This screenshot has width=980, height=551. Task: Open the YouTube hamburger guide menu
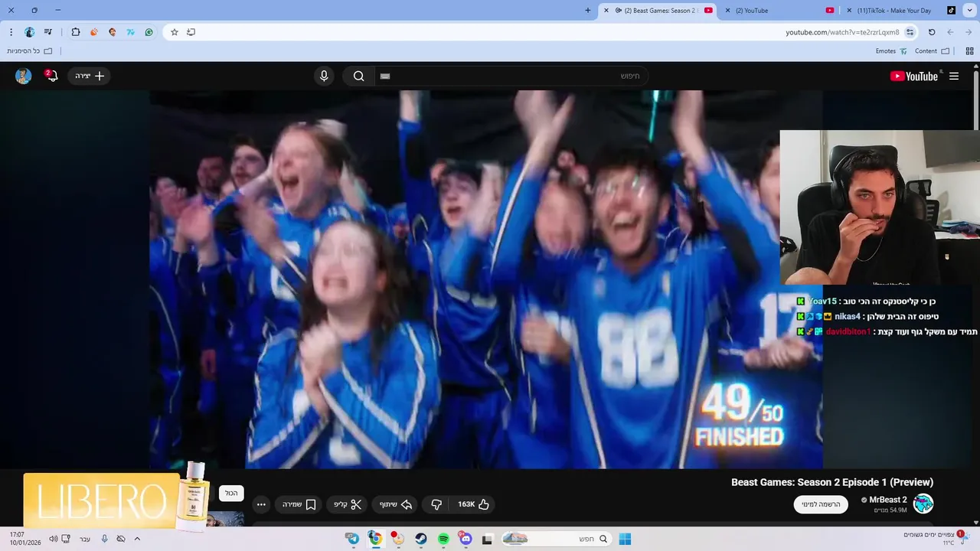954,76
